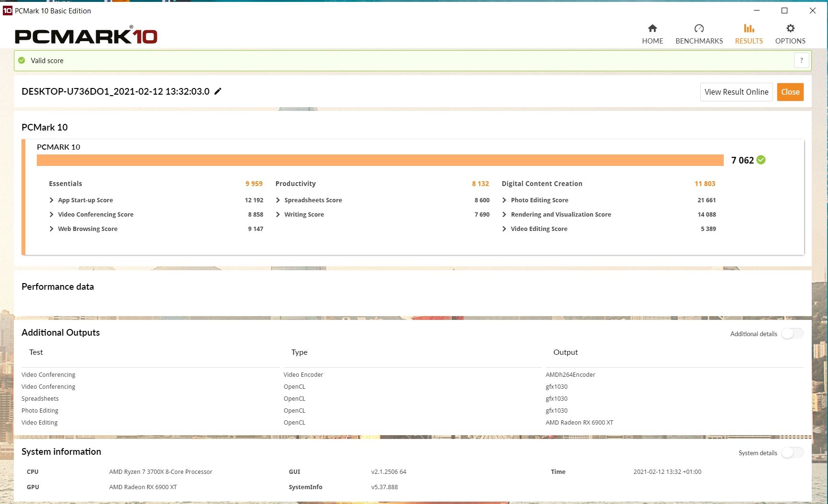Click the PCMark 10 title bar app icon
This screenshot has height=504, width=828.
[7, 11]
